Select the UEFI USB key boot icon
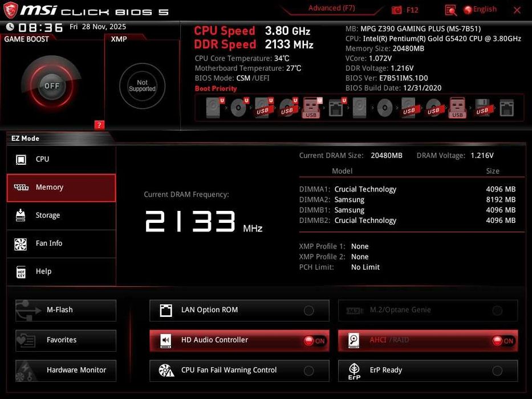 (x=312, y=108)
